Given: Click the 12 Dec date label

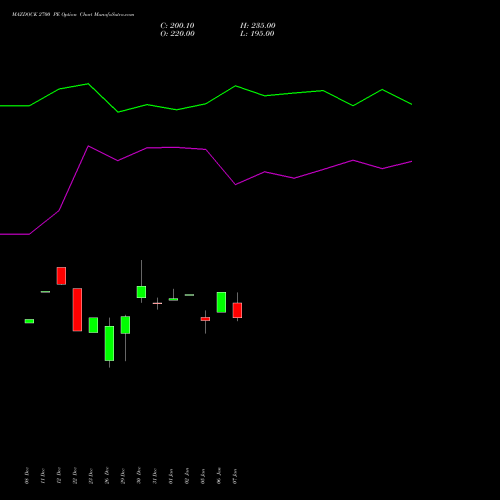Looking at the screenshot, I should coord(59,475).
